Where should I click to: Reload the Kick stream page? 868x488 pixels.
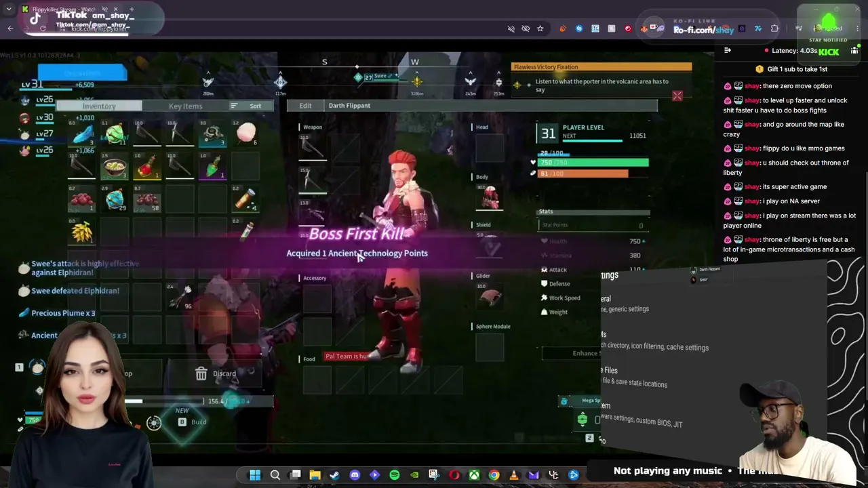[43, 28]
